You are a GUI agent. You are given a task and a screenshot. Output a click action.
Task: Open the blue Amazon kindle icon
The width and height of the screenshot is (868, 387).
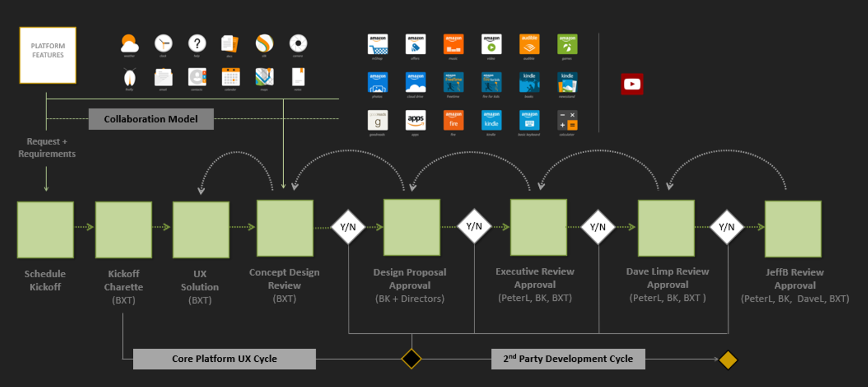pos(491,120)
